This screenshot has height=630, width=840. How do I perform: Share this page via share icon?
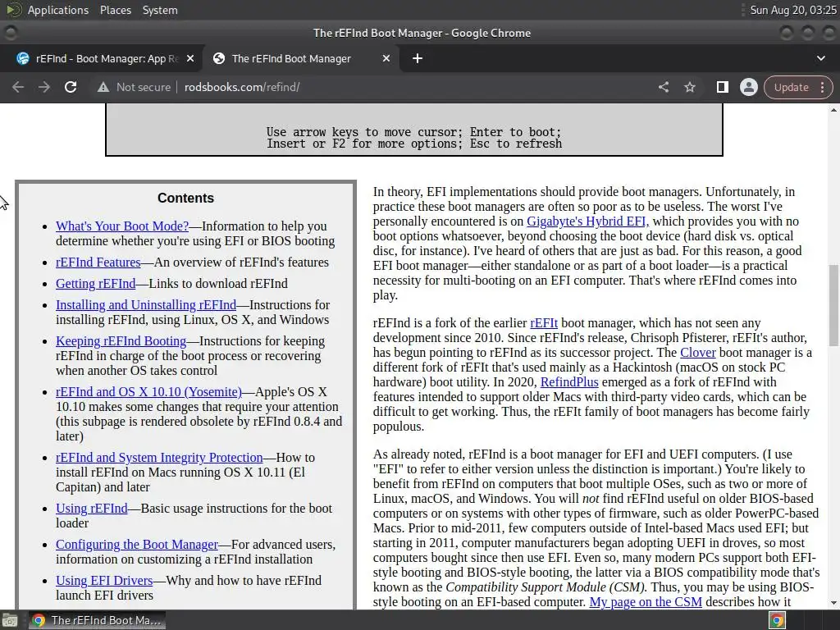(663, 87)
